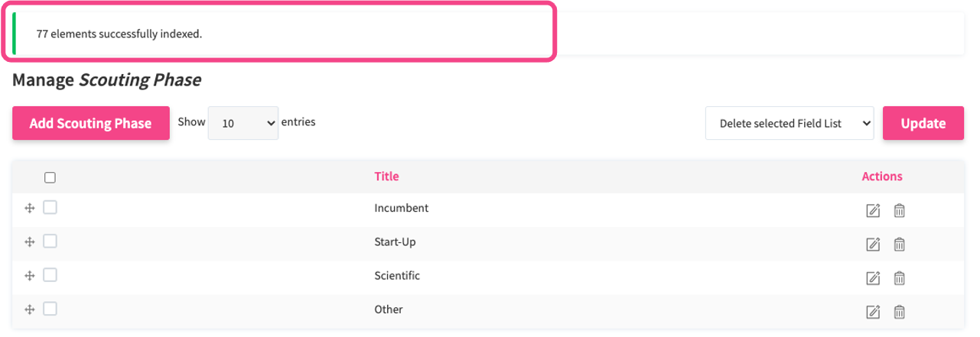Delete the Incumbent row
This screenshot has height=337, width=980.
[x=900, y=211]
